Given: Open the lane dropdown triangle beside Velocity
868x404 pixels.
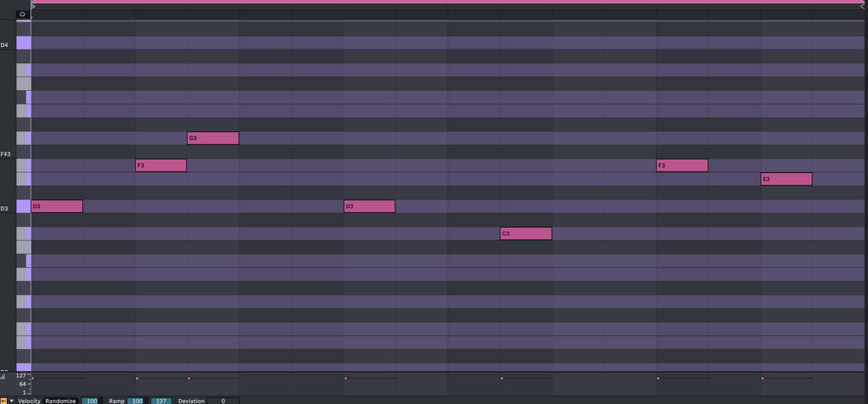Looking at the screenshot, I should [12, 401].
